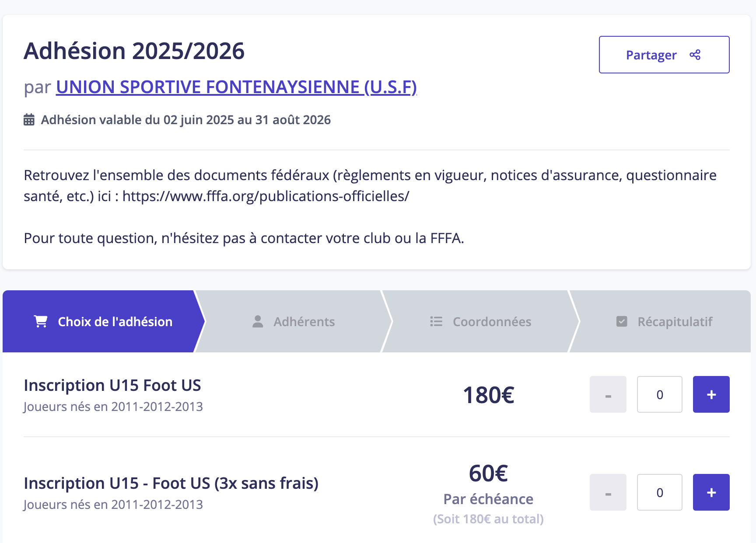Click the person icon beside Adhérents
This screenshot has width=756, height=543.
(258, 321)
